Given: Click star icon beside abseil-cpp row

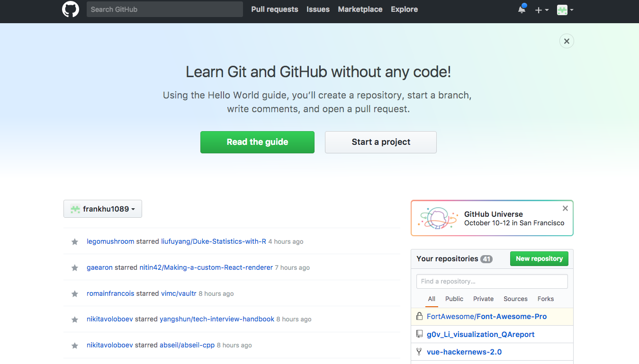Looking at the screenshot, I should (74, 346).
